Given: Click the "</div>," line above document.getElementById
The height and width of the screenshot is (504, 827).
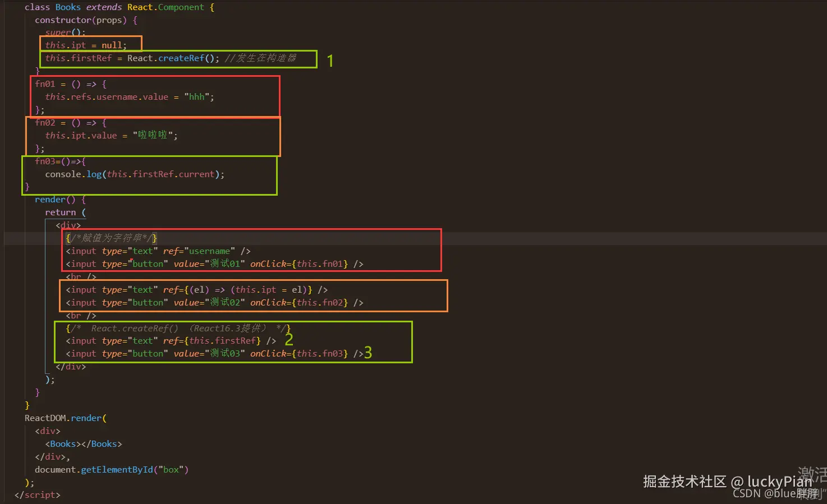Looking at the screenshot, I should (53, 457).
